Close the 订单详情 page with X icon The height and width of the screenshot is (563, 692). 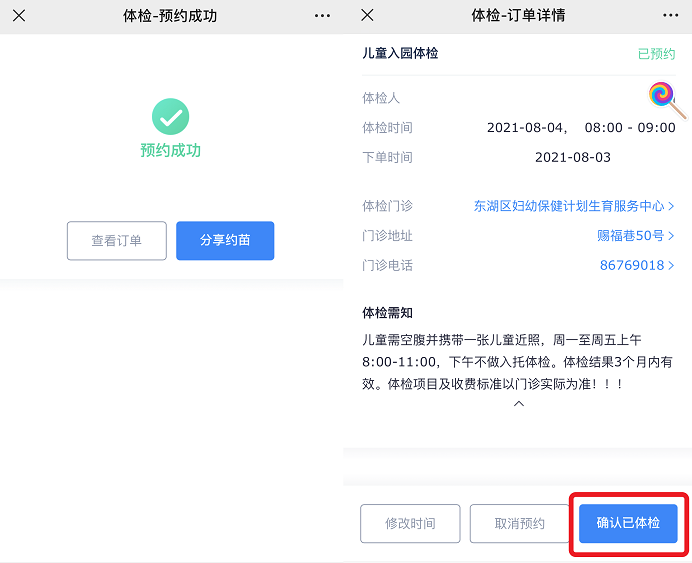tap(367, 16)
